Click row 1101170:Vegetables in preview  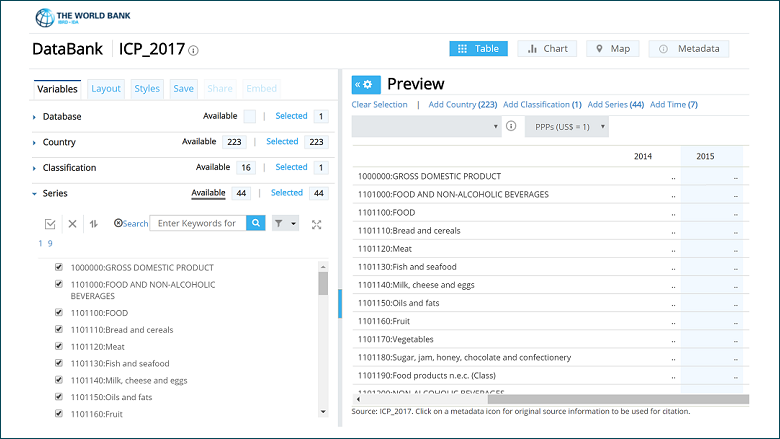click(x=551, y=340)
